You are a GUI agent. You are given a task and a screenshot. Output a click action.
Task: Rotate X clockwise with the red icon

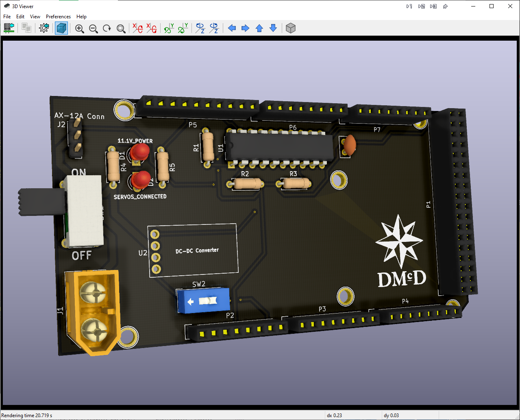138,28
